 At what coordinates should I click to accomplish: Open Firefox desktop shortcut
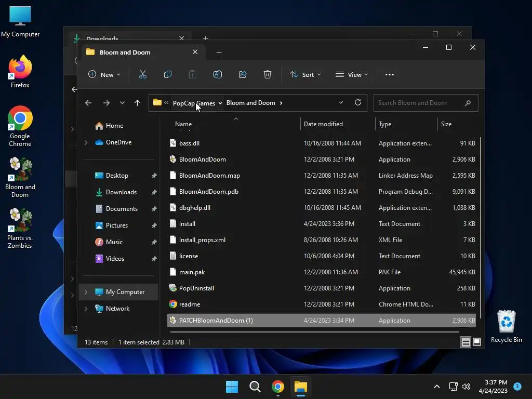[x=20, y=72]
